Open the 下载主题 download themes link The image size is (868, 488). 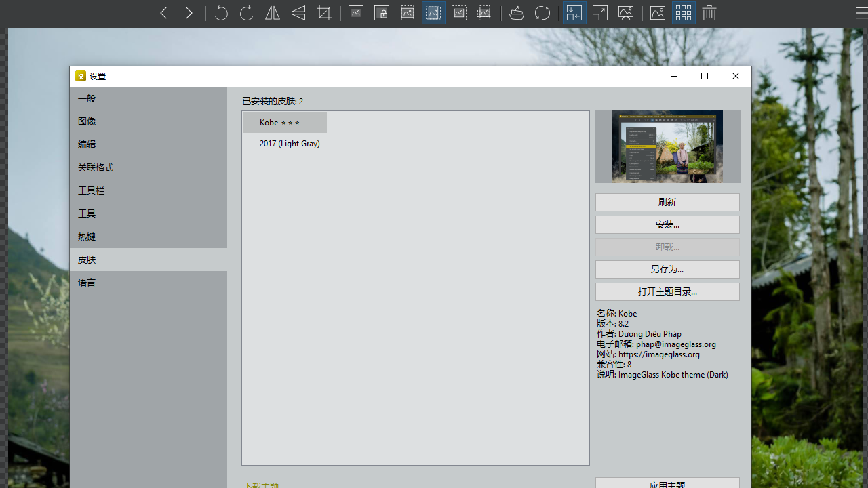[261, 484]
